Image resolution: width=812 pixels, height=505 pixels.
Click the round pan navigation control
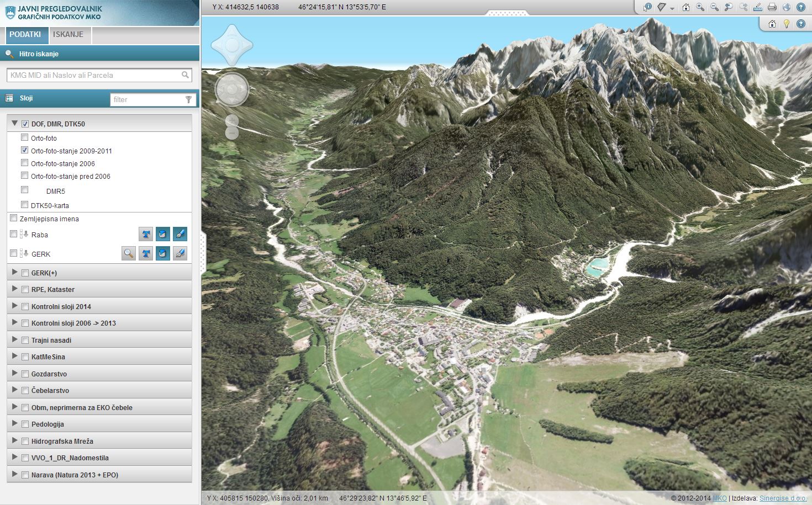click(232, 89)
